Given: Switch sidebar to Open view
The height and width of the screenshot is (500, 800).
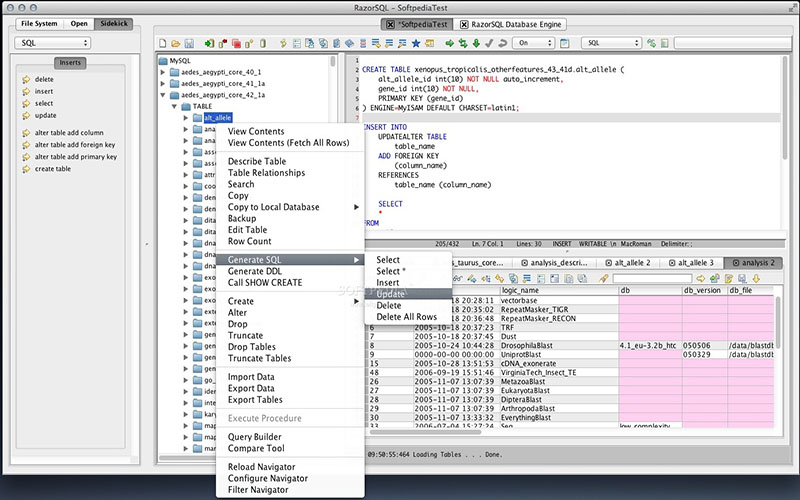Looking at the screenshot, I should click(x=79, y=23).
